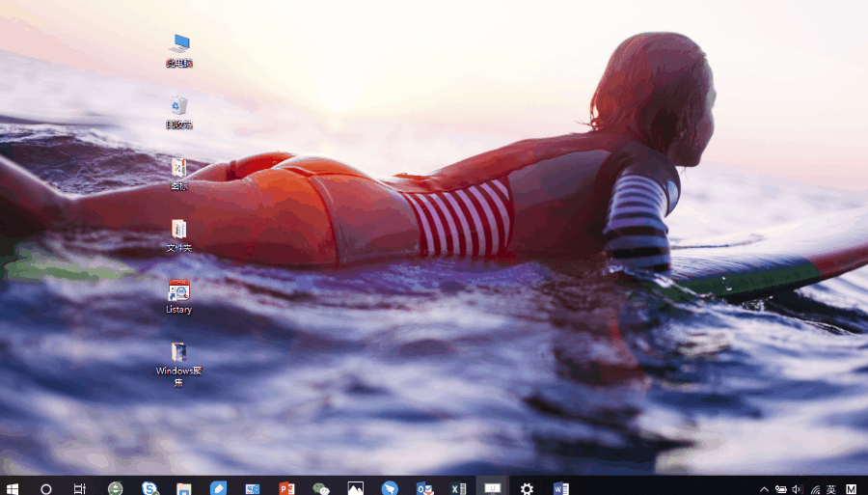Open the volume control in system tray
Screen dimensions: 868x495
click(798, 489)
